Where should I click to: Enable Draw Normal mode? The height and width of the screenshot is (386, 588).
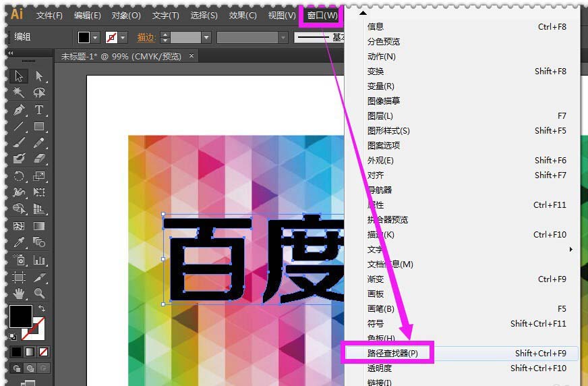[x=16, y=368]
